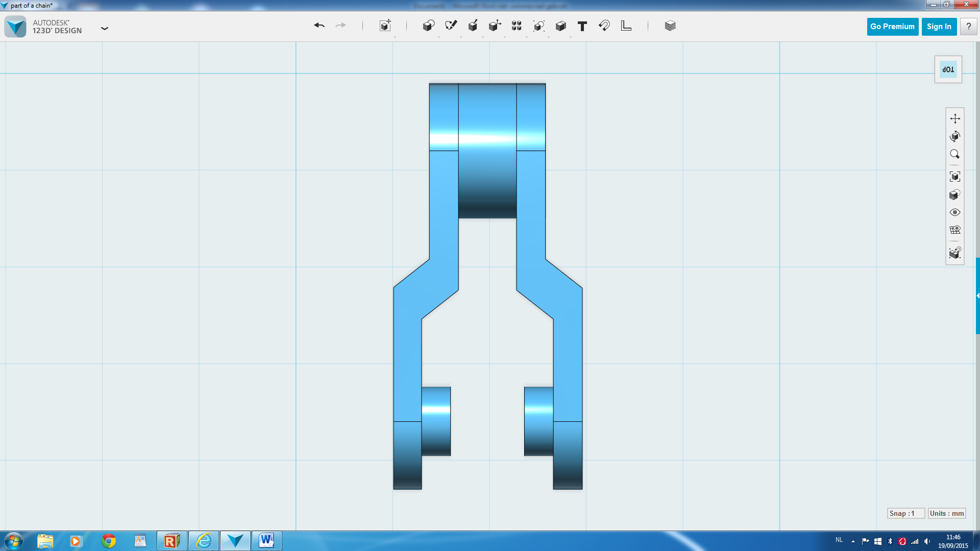Open the 123D Design application menu logo
980x551 pixels.
coord(15,27)
